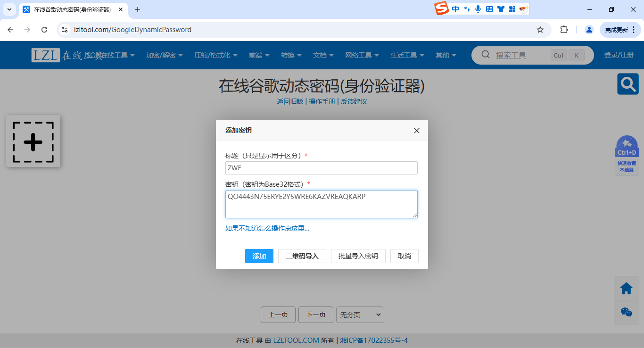Click the 登录/注册 link
The height and width of the screenshot is (348, 644).
(619, 55)
